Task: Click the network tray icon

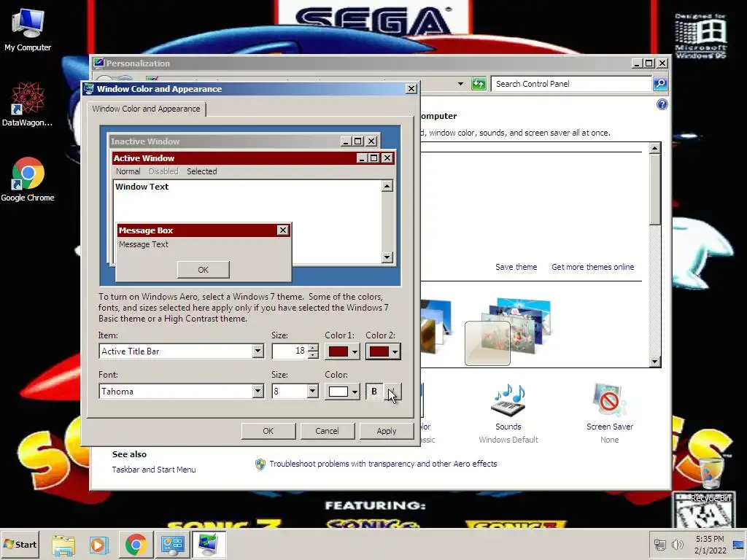Action: 660,545
